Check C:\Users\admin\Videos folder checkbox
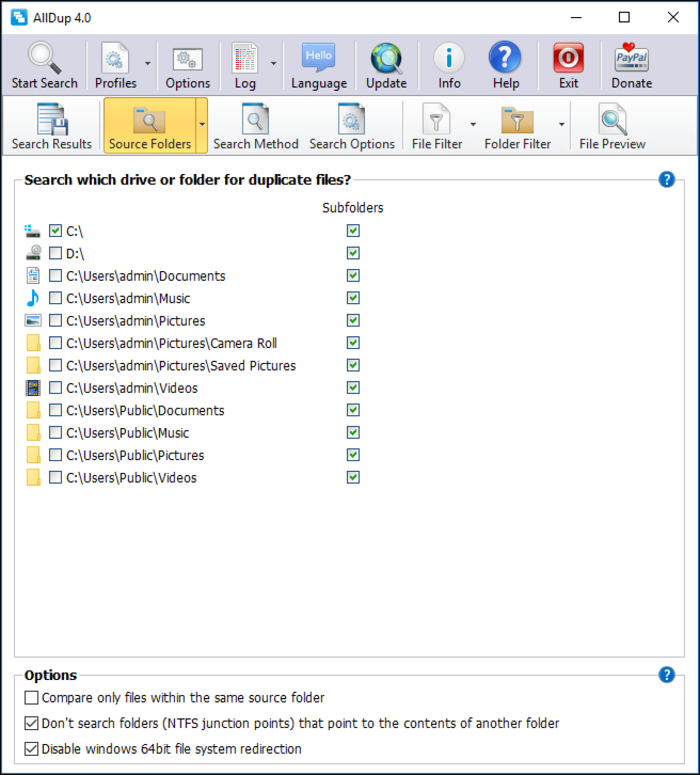This screenshot has height=775, width=700. (x=55, y=388)
